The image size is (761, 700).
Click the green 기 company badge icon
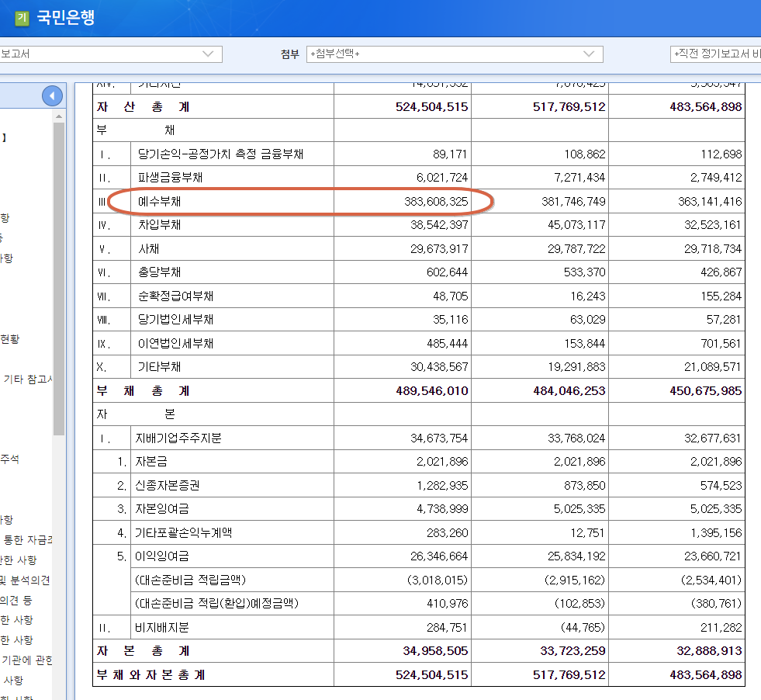tap(21, 17)
